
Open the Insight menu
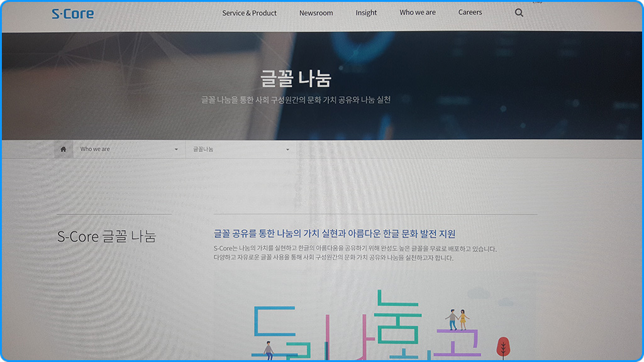(x=366, y=13)
